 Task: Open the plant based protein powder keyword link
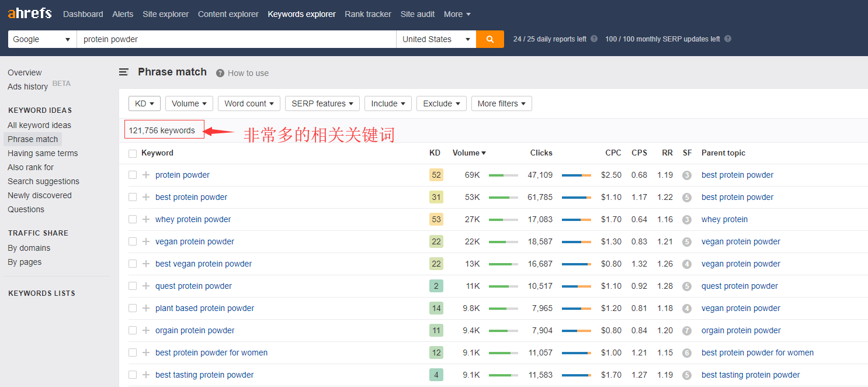coord(204,308)
